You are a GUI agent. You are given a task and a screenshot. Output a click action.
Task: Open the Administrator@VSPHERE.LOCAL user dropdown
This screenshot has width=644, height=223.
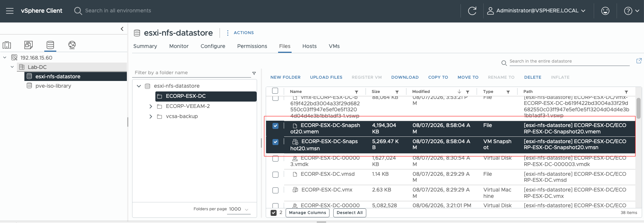(x=540, y=11)
